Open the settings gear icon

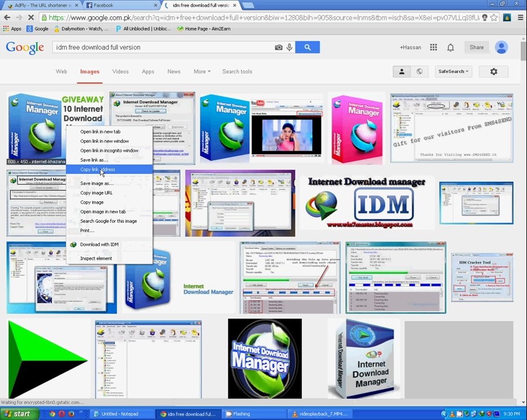tap(493, 71)
